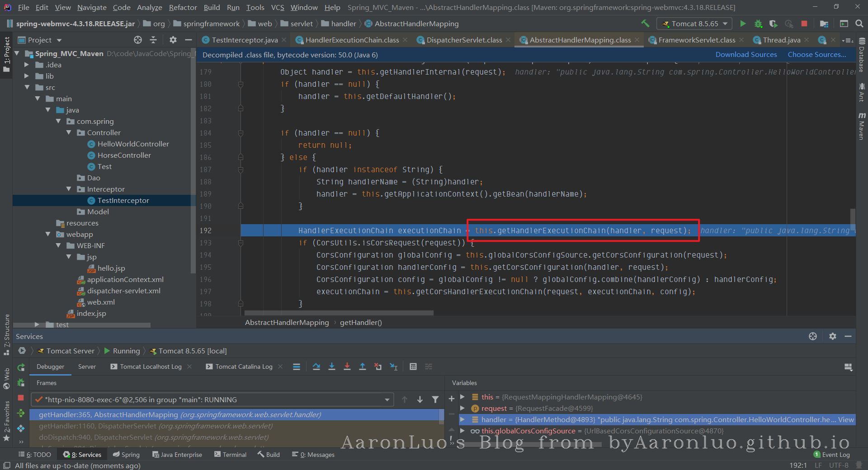
Task: Click the Search Everywhere magnifier icon
Action: [x=859, y=23]
